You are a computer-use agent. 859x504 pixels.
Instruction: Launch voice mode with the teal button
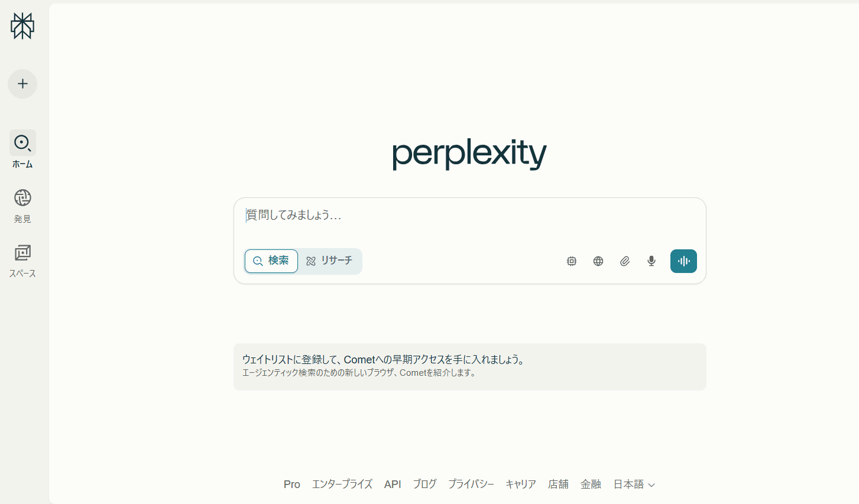[683, 261]
